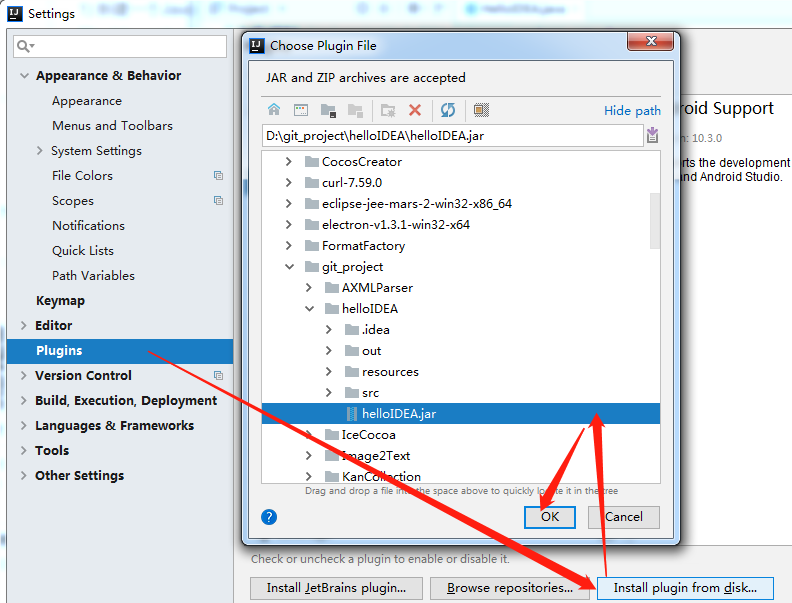Confirm with the OK button
Viewport: 792px width, 603px height.
(x=550, y=517)
